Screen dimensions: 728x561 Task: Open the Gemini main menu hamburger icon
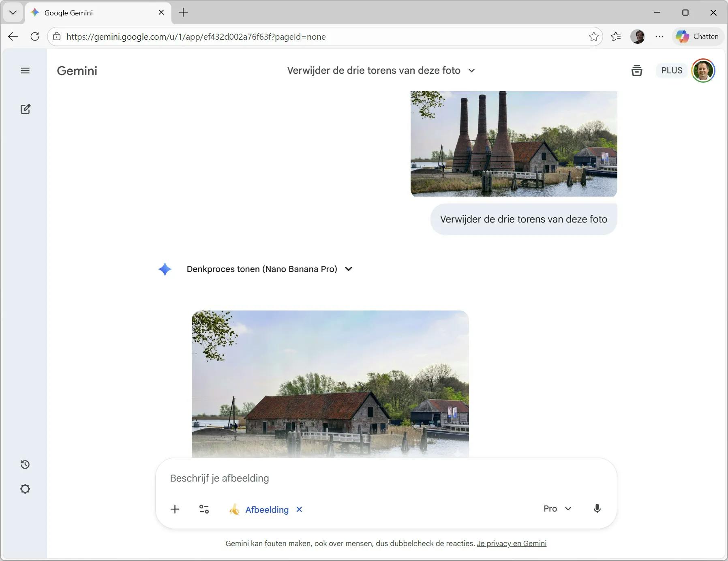[25, 71]
